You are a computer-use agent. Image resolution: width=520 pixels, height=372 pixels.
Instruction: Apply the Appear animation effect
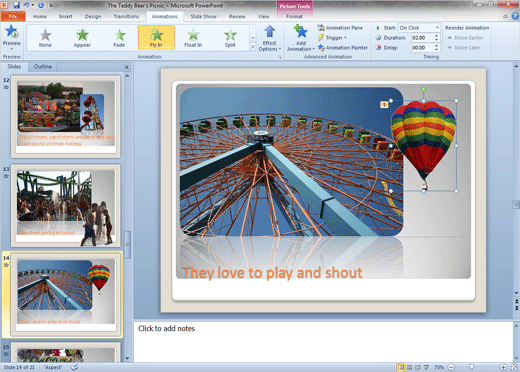[82, 38]
